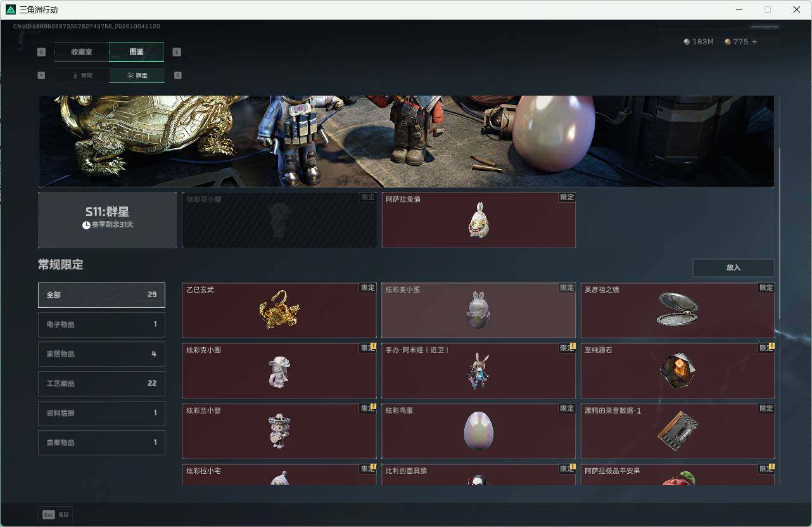Select the 吴彦祖之镜 mirror icon
The height and width of the screenshot is (527, 812).
678,309
